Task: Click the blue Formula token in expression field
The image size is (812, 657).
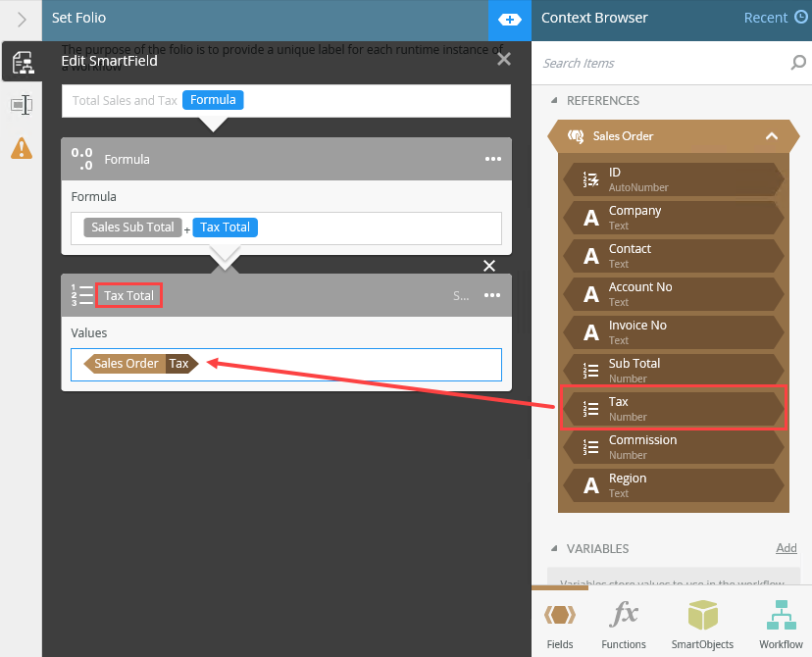Action: click(213, 100)
